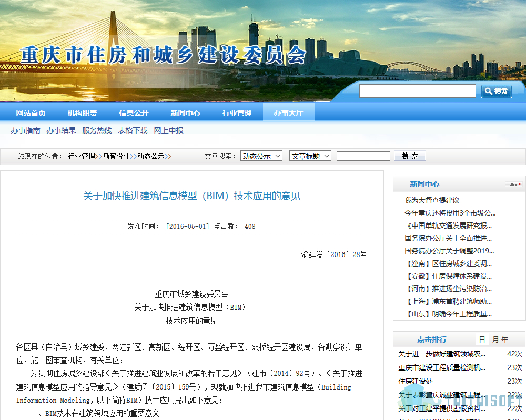Open news item 国务院办公厅关于全面推进...
Screen dimensions: 526x420
tap(448, 238)
